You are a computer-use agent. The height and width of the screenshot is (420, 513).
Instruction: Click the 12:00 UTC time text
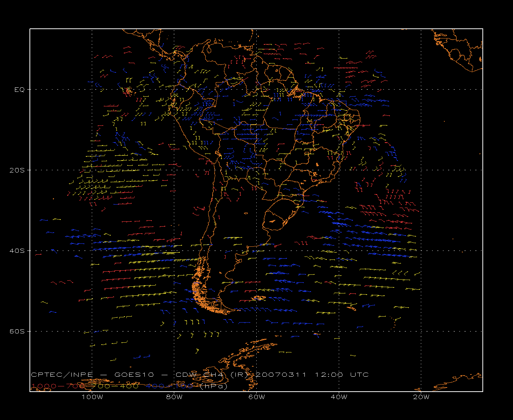[x=342, y=374]
